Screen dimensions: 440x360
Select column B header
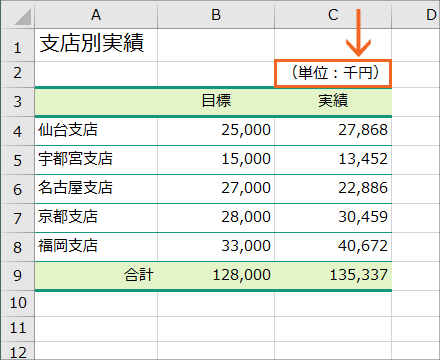216,15
